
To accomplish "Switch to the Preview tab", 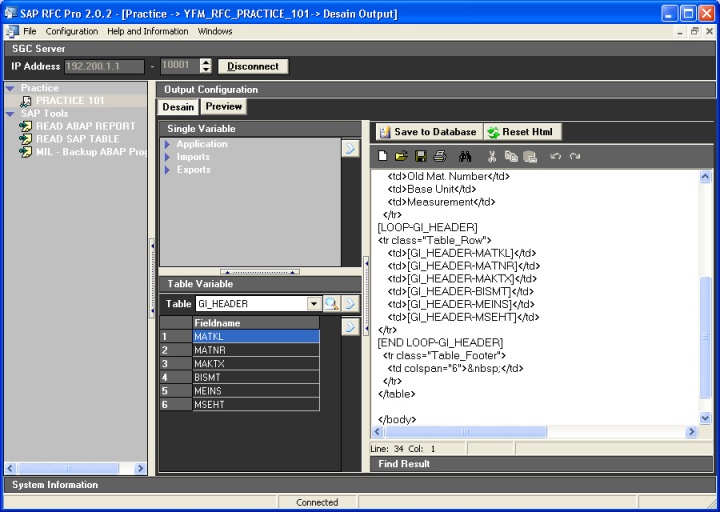I will [224, 107].
